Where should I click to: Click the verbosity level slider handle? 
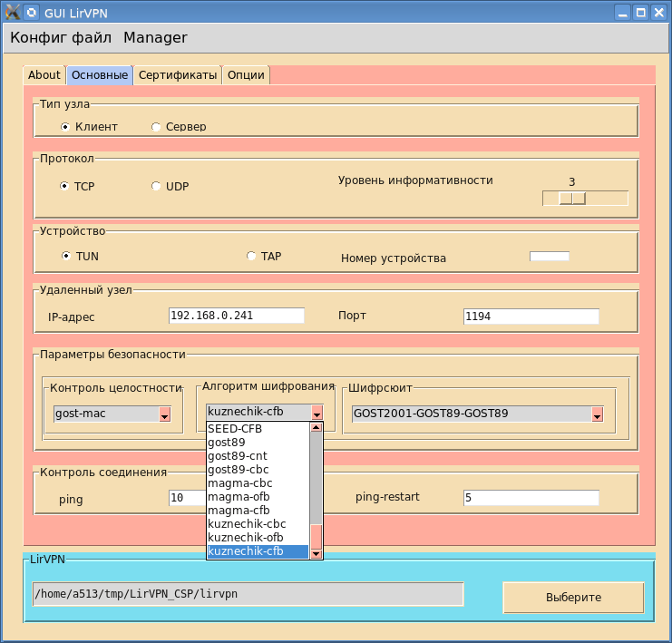click(572, 198)
